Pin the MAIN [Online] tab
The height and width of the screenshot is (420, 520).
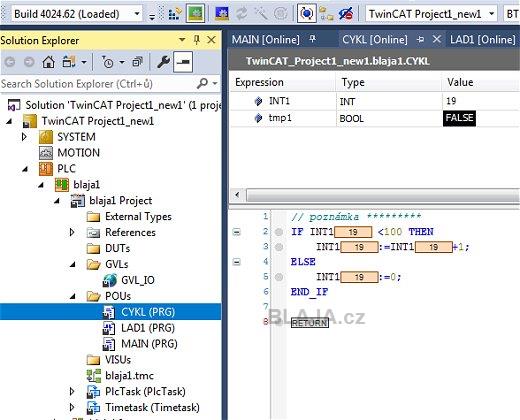(x=312, y=39)
